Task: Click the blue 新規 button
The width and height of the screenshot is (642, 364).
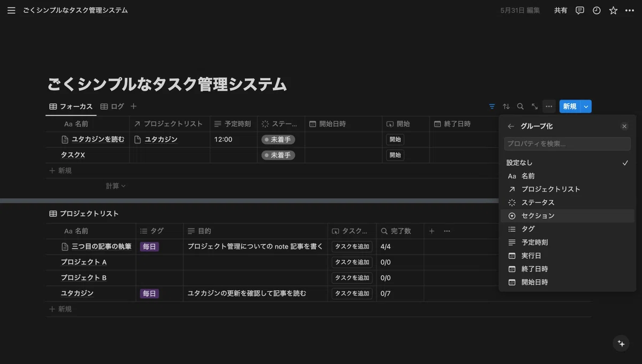Action: 570,106
